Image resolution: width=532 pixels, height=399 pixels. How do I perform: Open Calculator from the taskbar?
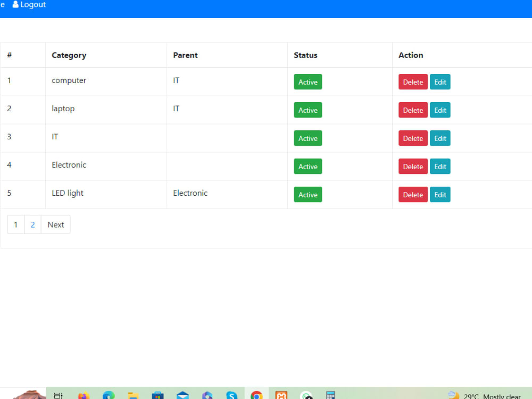point(330,395)
